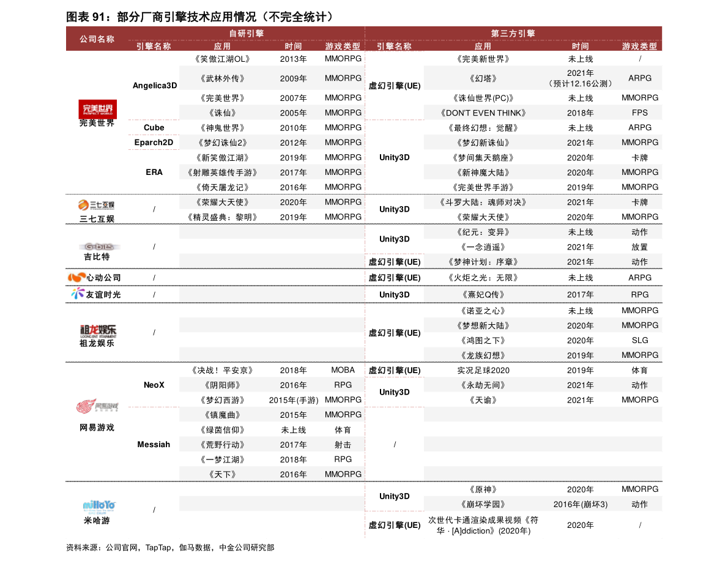The image size is (728, 564).
Task: Click the 友谊时光 colorful star logo
Action: pyautogui.click(x=78, y=294)
